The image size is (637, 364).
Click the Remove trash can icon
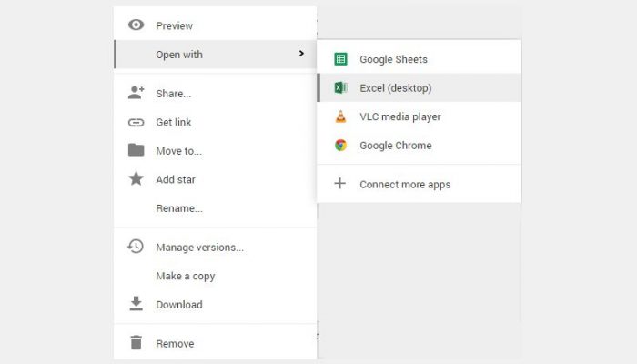tap(136, 342)
